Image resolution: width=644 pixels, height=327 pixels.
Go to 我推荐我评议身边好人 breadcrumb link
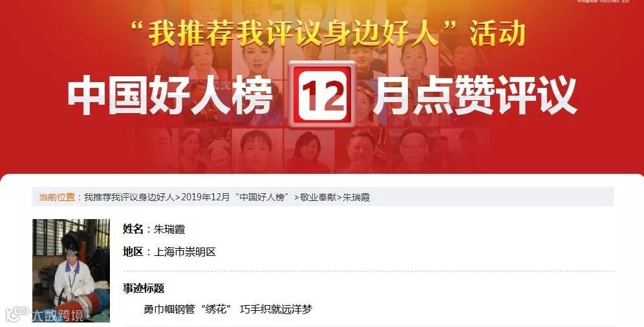[129, 197]
